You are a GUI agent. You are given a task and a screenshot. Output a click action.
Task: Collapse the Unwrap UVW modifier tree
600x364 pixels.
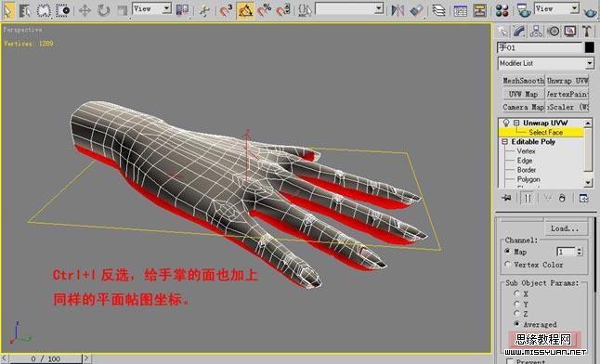tap(516, 123)
